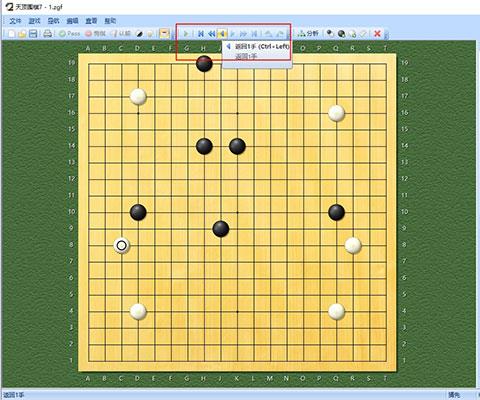Click the yellow comment panel toggle icon

click(x=164, y=34)
